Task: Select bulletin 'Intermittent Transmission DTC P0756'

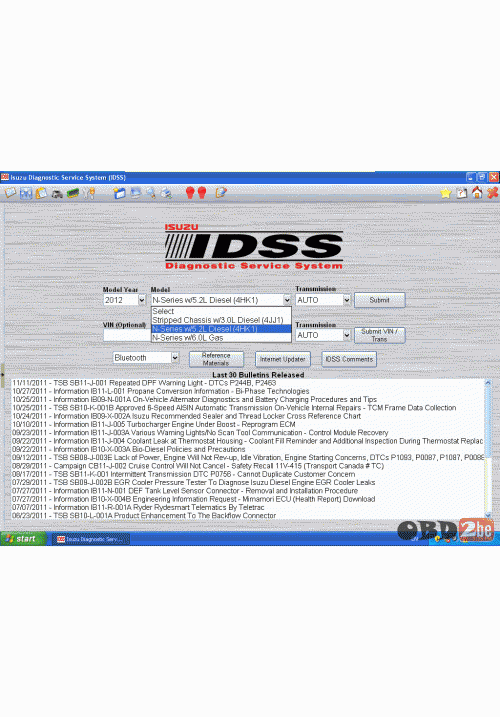Action: (x=183, y=474)
